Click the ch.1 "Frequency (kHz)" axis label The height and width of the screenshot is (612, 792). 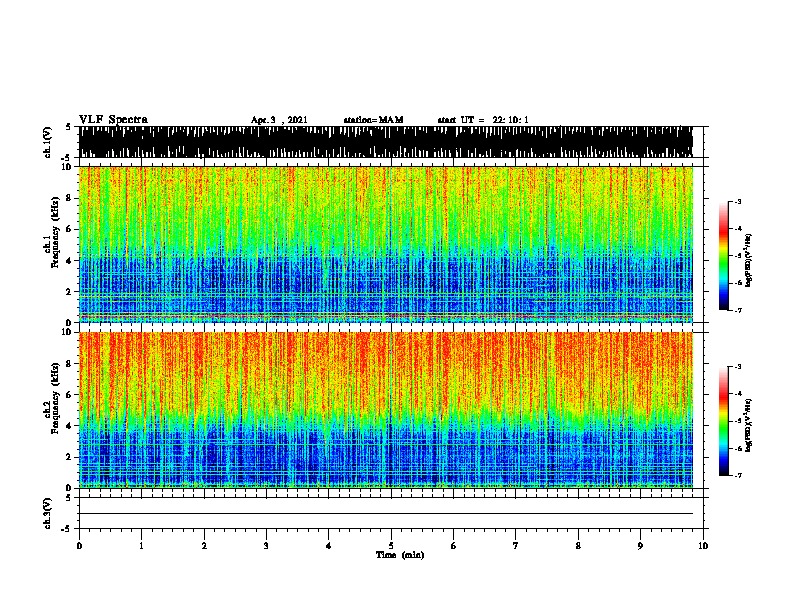coord(55,232)
